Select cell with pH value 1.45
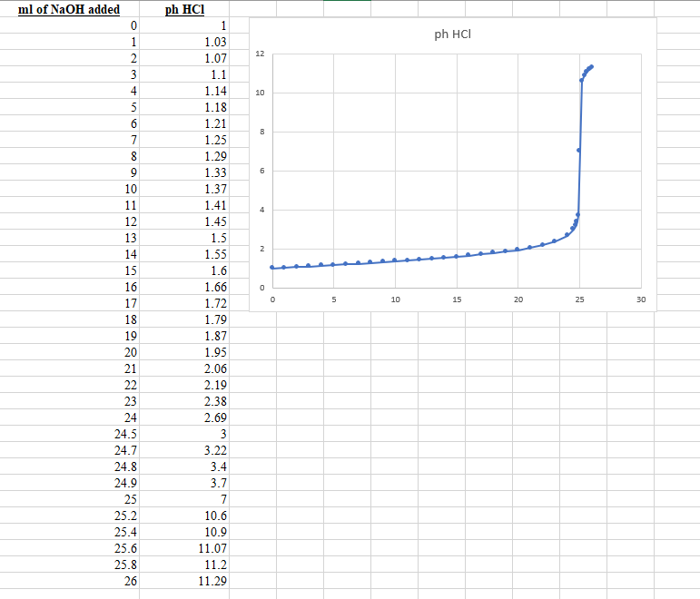Viewport: 700px width, 599px height. click(x=184, y=221)
